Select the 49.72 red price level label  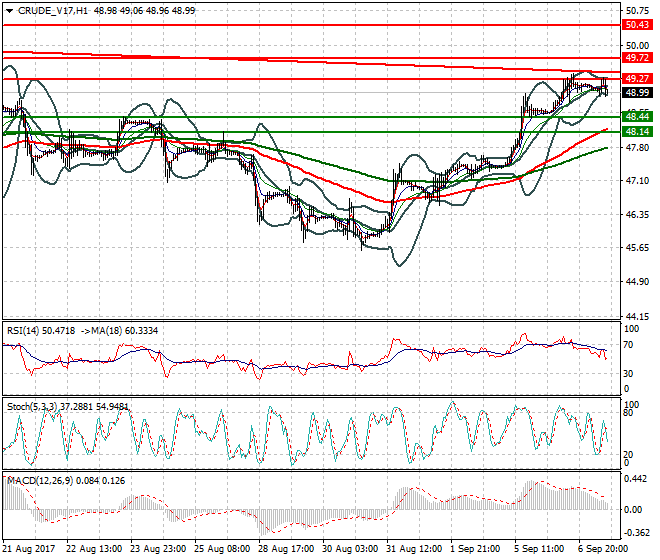pyautogui.click(x=637, y=58)
